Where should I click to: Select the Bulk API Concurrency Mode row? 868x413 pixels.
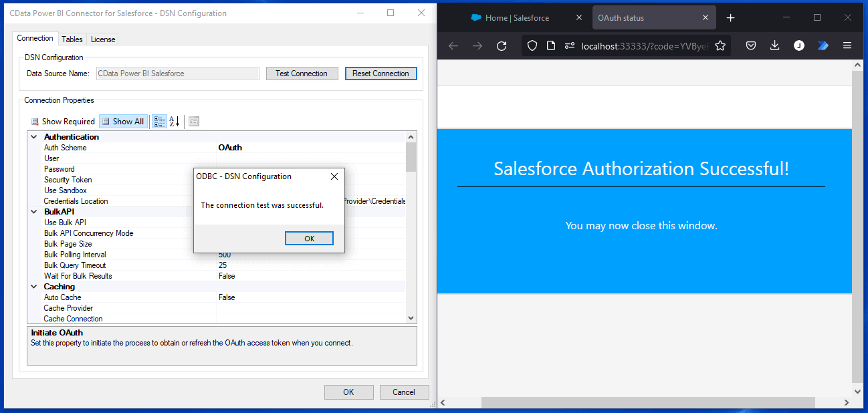pyautogui.click(x=223, y=233)
